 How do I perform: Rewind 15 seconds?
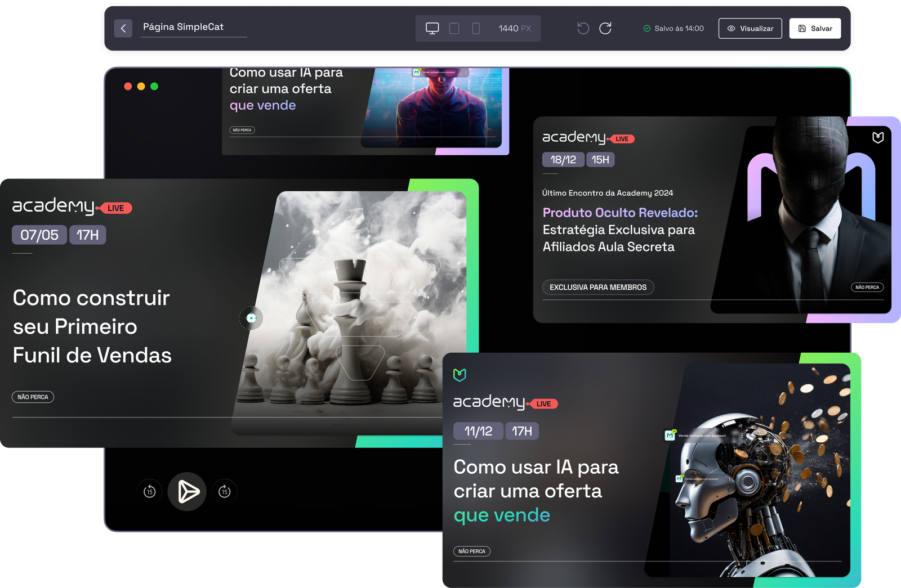click(x=149, y=492)
